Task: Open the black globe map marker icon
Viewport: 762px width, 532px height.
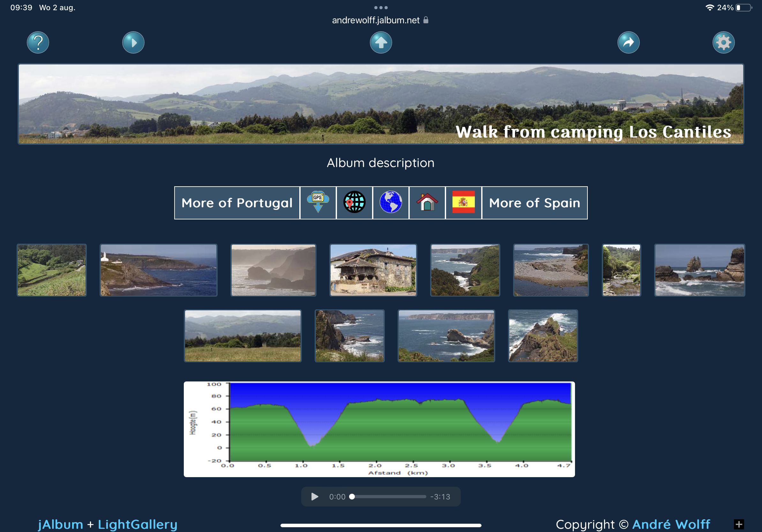Action: [x=354, y=203]
